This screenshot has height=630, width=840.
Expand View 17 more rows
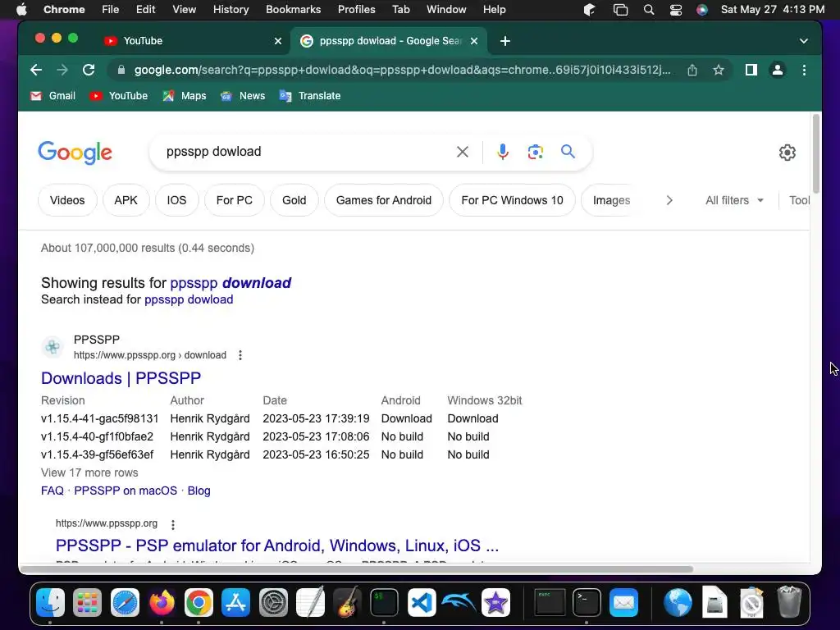(x=89, y=472)
